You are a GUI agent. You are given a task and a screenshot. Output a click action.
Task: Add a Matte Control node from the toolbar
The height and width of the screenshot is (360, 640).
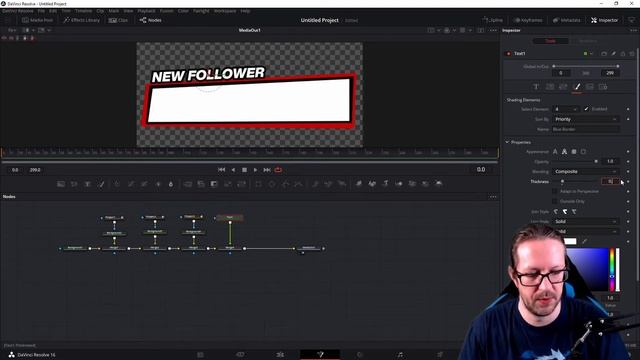(x=214, y=184)
